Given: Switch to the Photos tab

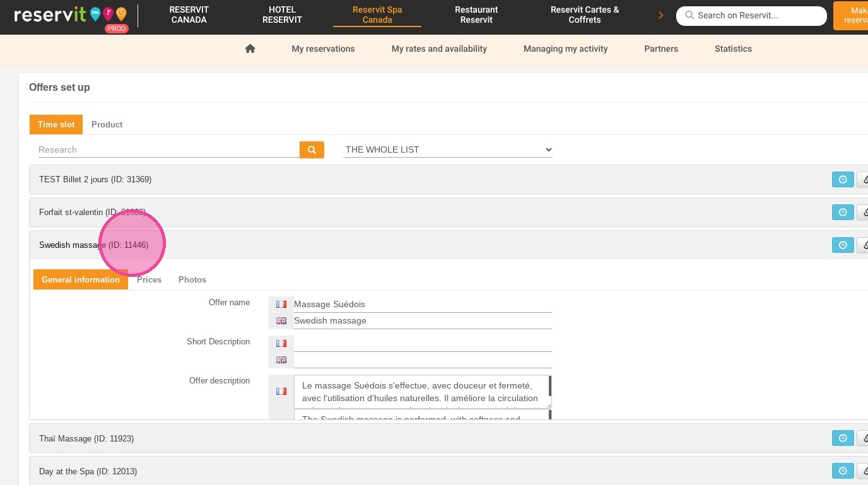Looking at the screenshot, I should [x=192, y=279].
